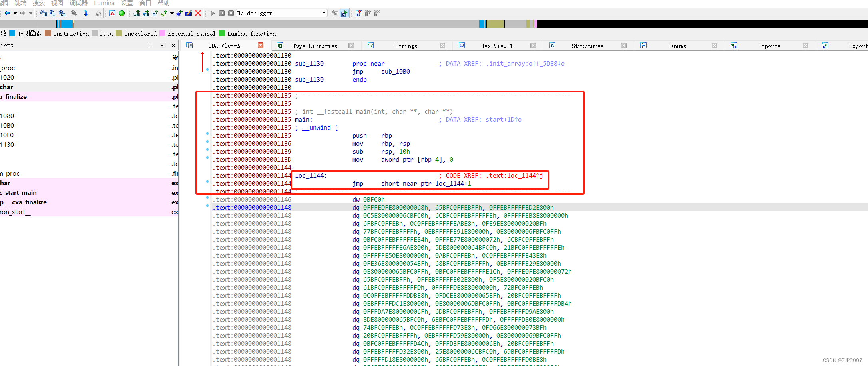The width and height of the screenshot is (868, 366).
Task: Click sub_10B0 in the jmp instruction
Action: pyautogui.click(x=395, y=72)
